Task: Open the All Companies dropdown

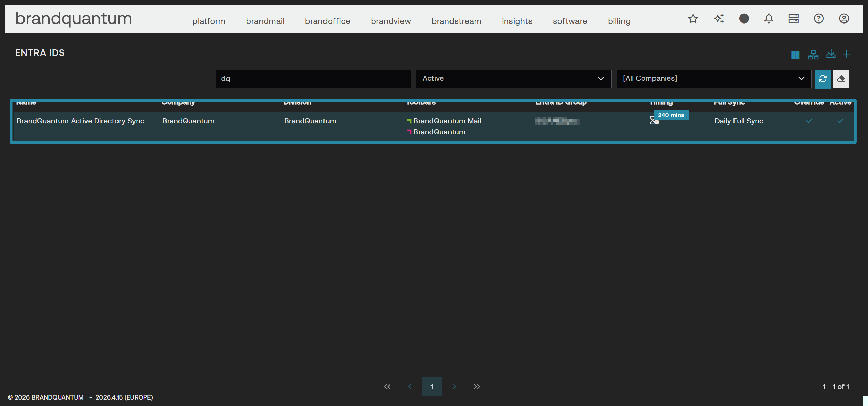Action: click(714, 79)
